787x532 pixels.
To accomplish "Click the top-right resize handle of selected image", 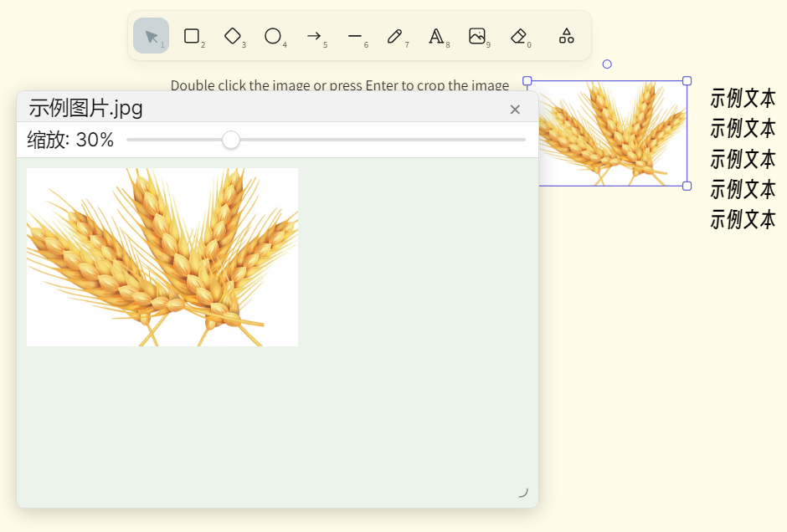I will [687, 81].
